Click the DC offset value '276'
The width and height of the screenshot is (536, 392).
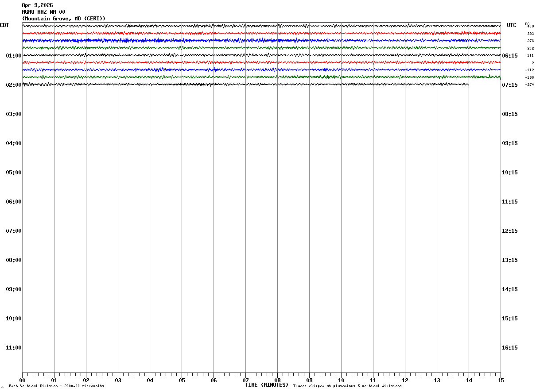[531, 41]
